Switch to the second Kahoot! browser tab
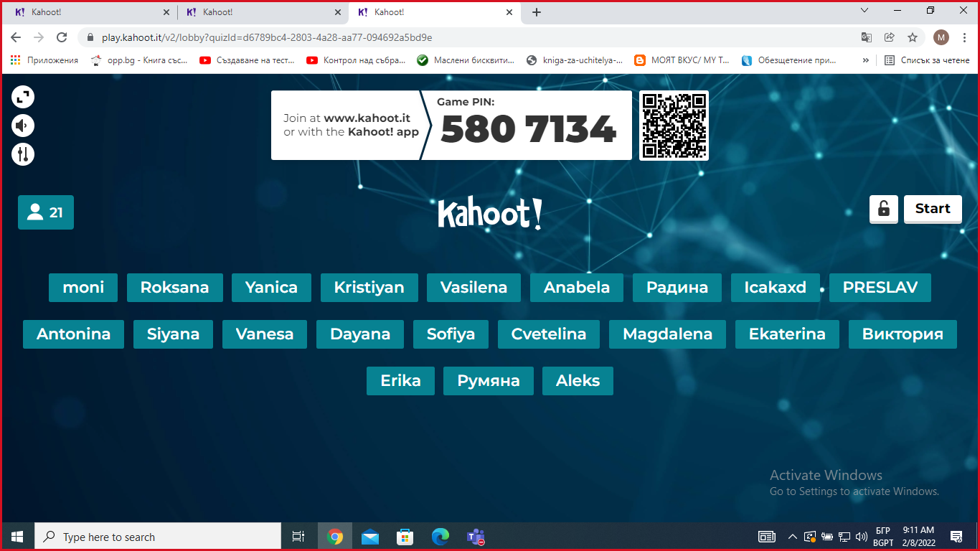This screenshot has height=551, width=980. (x=262, y=12)
